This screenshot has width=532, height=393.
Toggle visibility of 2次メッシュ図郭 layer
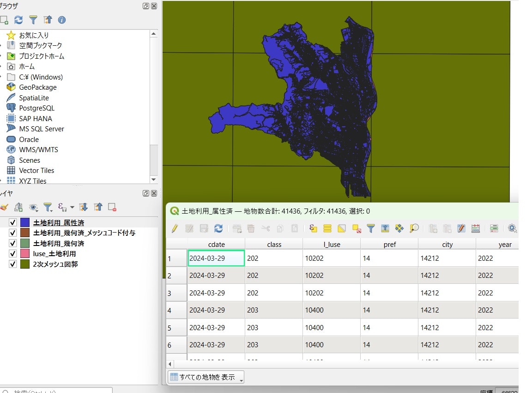click(13, 264)
